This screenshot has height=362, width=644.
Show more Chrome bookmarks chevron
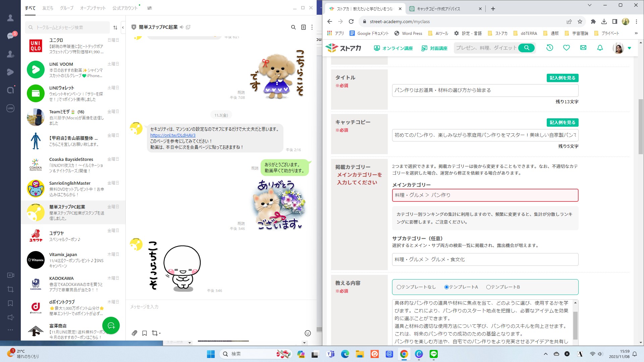point(636,33)
